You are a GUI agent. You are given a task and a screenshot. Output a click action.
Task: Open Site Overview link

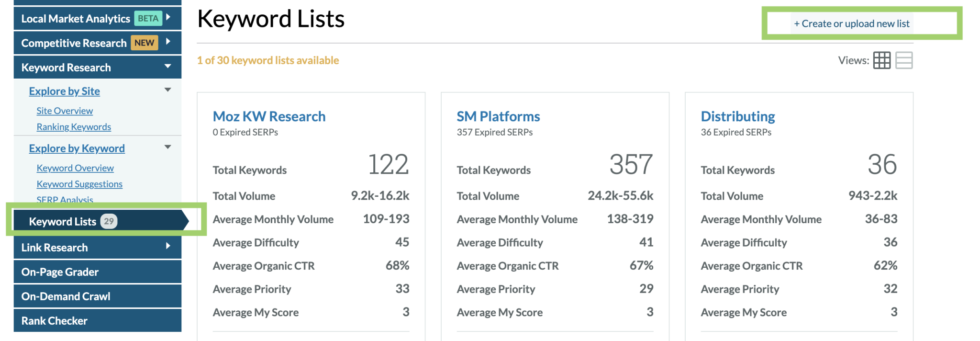(x=65, y=111)
